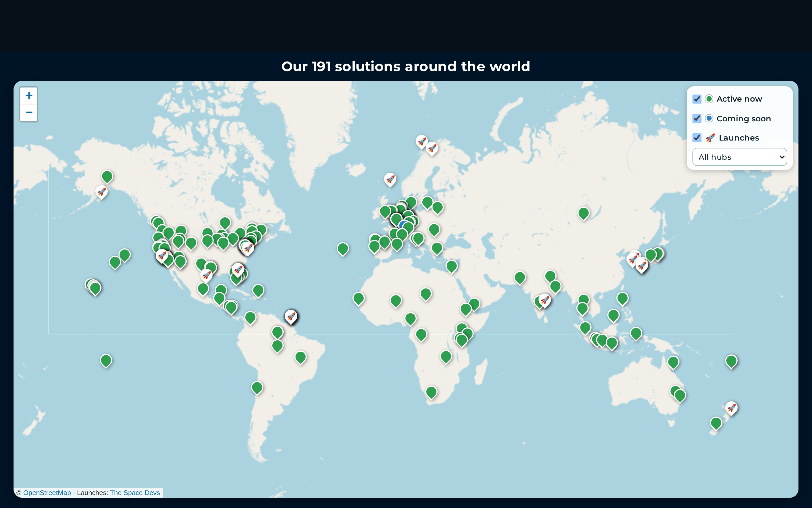
Task: Toggle the Launches checkbox
Action: [x=697, y=138]
